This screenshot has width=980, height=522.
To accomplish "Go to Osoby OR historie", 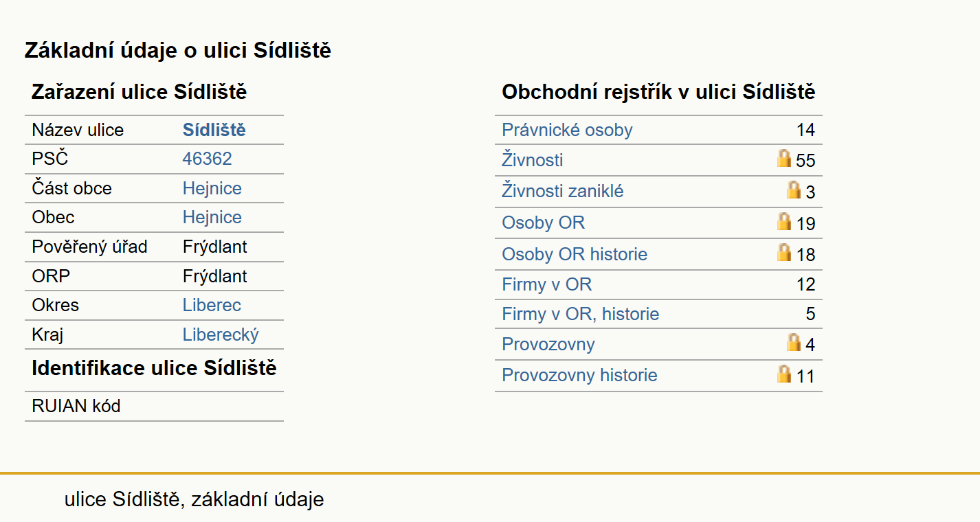I will pos(575,254).
